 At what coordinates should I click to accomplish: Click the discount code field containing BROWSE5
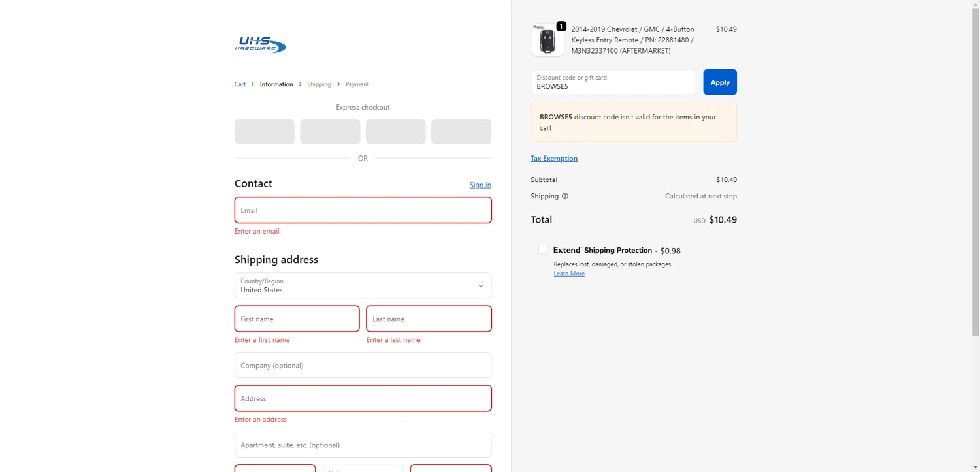(x=613, y=82)
